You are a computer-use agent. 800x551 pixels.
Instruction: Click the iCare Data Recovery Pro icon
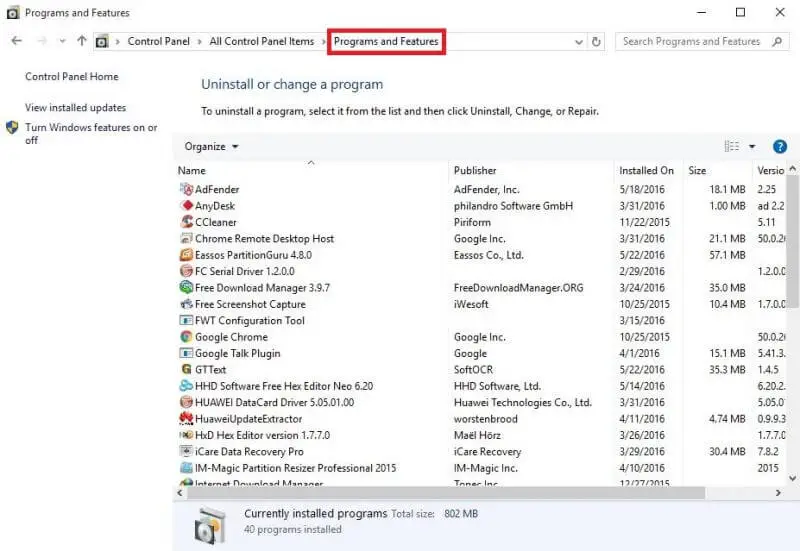pyautogui.click(x=186, y=452)
